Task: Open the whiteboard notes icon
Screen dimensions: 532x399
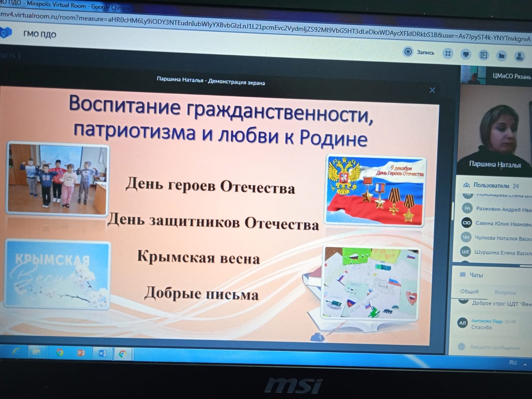Action: coord(484,55)
